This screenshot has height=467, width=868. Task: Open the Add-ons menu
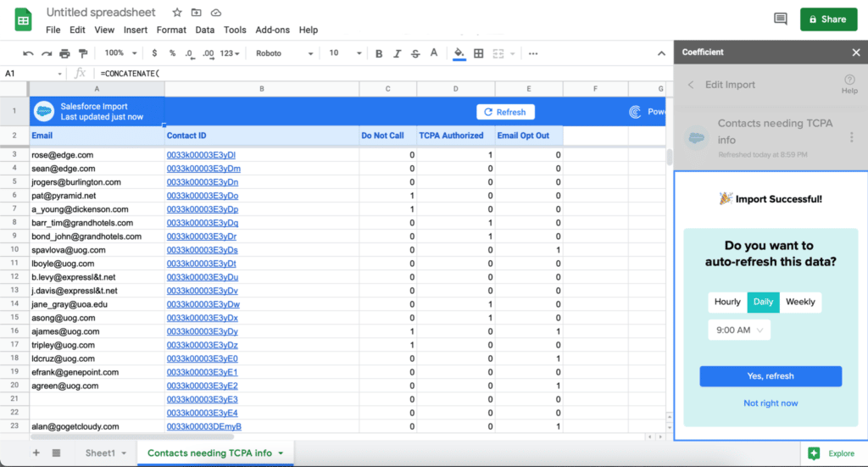tap(272, 30)
